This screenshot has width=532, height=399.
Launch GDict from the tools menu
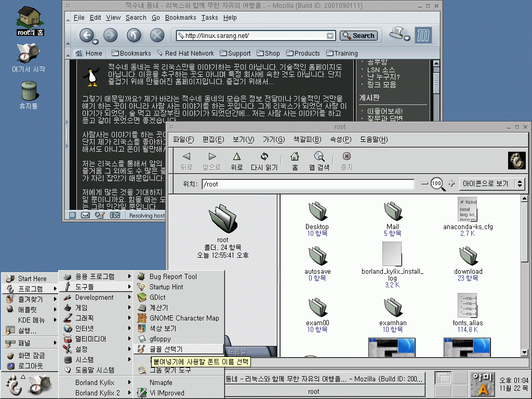(x=179, y=297)
